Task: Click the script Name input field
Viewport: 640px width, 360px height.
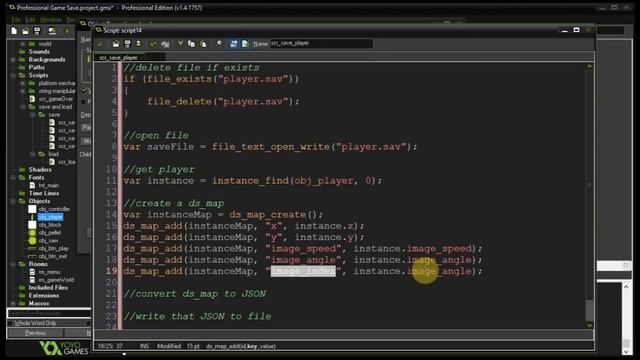Action: tap(321, 43)
